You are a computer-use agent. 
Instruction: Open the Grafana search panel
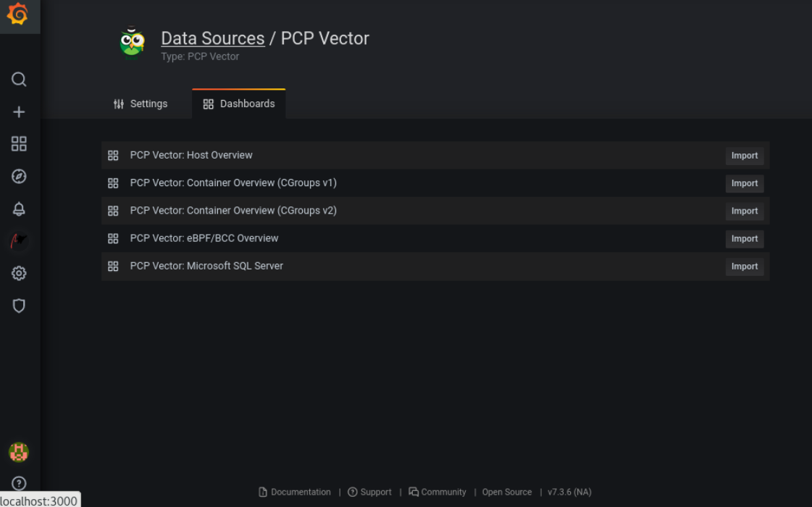[x=19, y=80]
